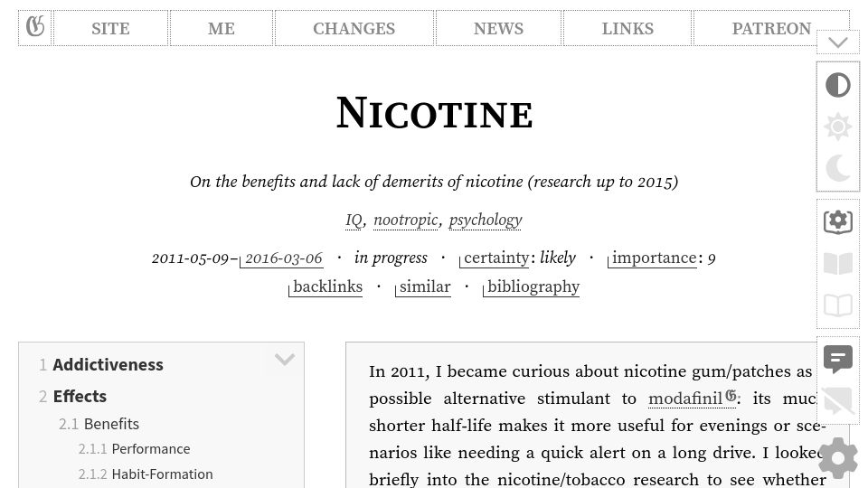This screenshot has height=488, width=868.
Task: Open the psychology tag link
Action: (486, 221)
